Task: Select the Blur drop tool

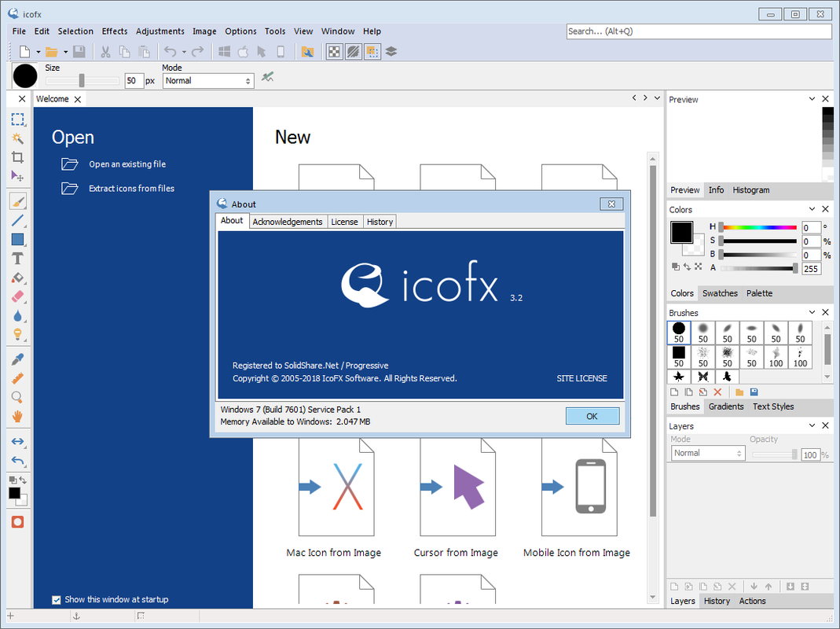Action: pyautogui.click(x=17, y=315)
